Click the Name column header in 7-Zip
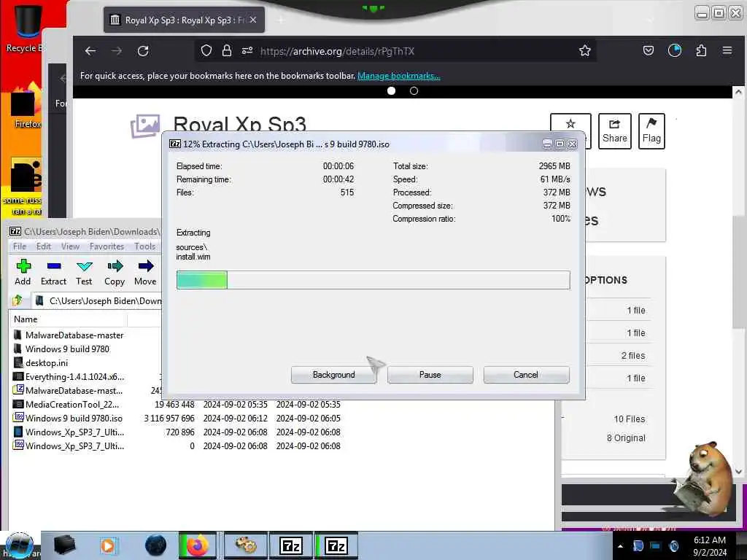The height and width of the screenshot is (560, 747). pos(68,319)
